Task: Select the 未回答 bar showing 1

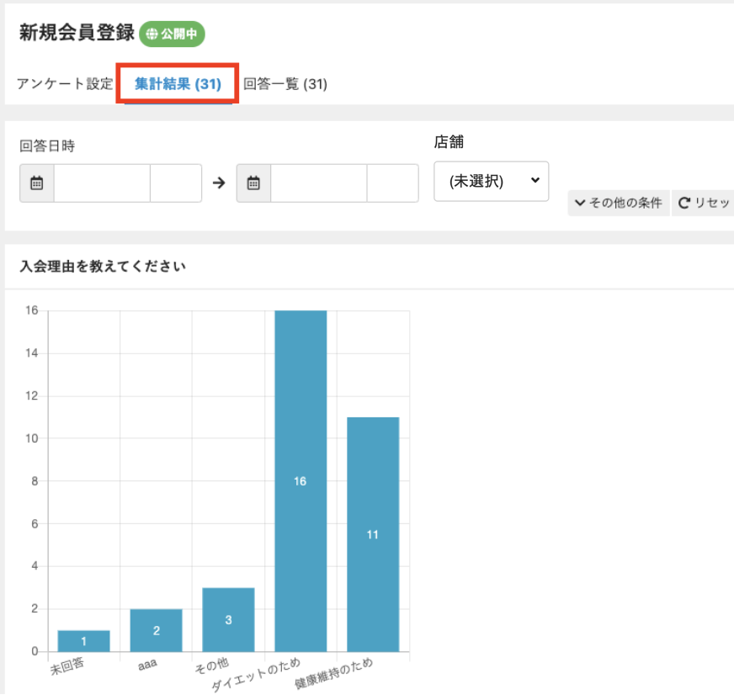Action: (x=83, y=640)
